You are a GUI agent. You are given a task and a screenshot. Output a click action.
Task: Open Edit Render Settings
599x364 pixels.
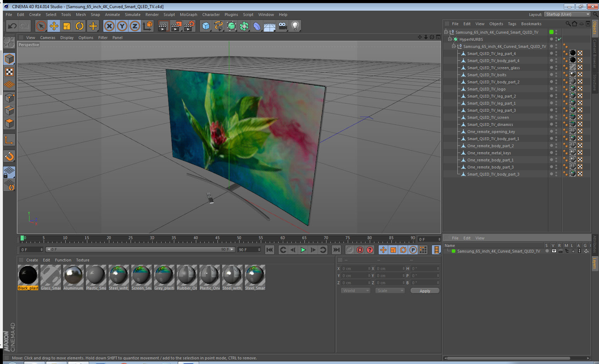pos(189,26)
